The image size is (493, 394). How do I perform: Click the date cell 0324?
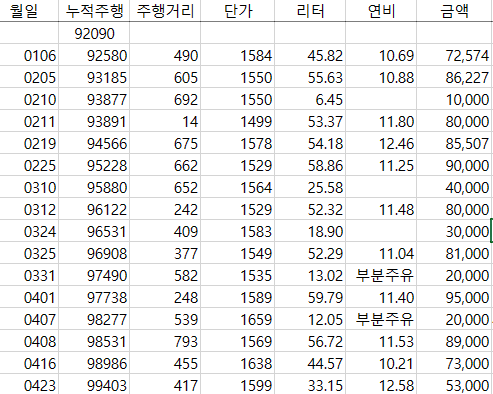[x=29, y=231]
